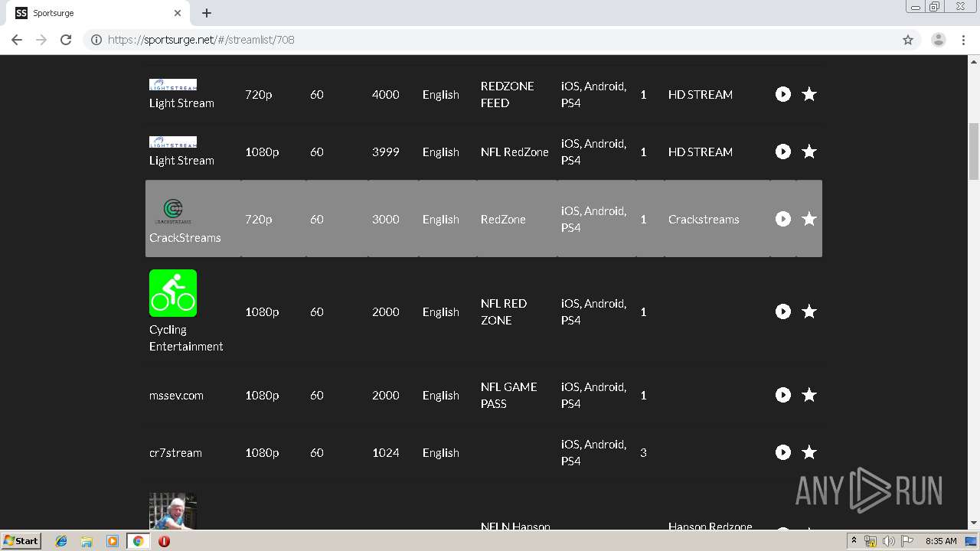Image resolution: width=980 pixels, height=551 pixels.
Task: Open Chrome three-dot menu
Action: (x=963, y=40)
